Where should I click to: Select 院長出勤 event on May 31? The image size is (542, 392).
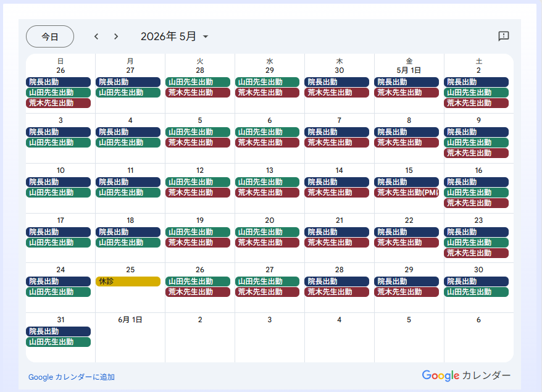[x=58, y=332]
